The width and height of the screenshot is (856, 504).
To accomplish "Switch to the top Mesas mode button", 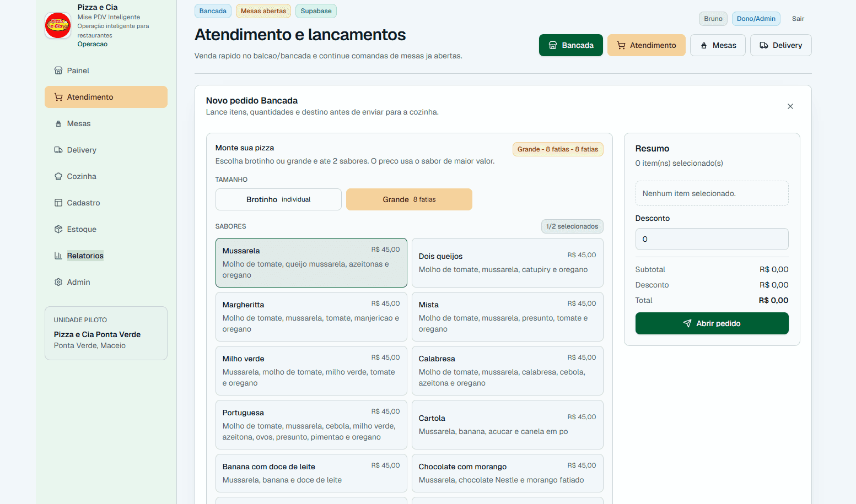I will (718, 45).
